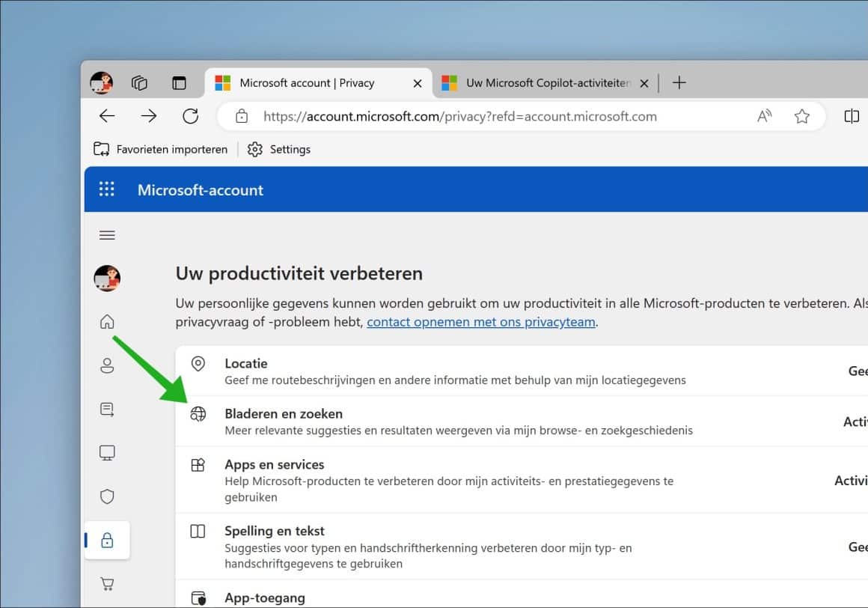The height and width of the screenshot is (608, 868).
Task: Click Uw productiviteit verbeteren heading
Action: pos(299,273)
